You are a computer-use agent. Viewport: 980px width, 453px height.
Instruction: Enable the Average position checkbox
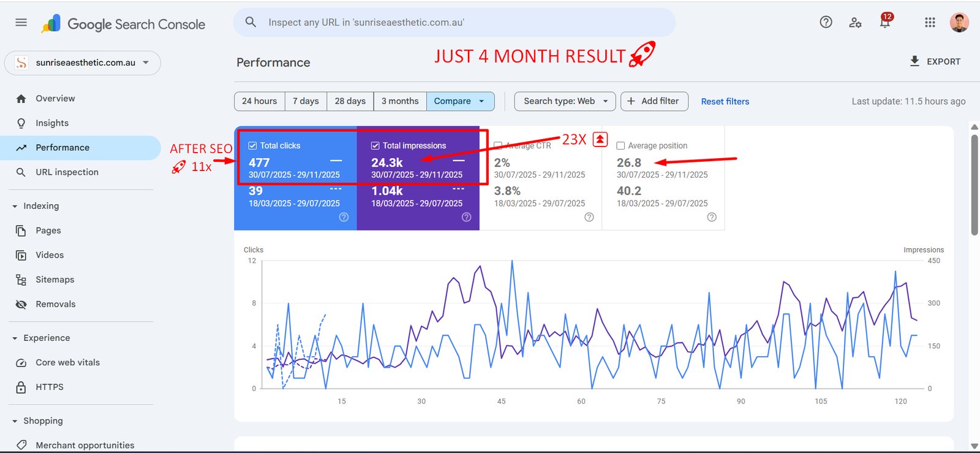click(x=620, y=146)
